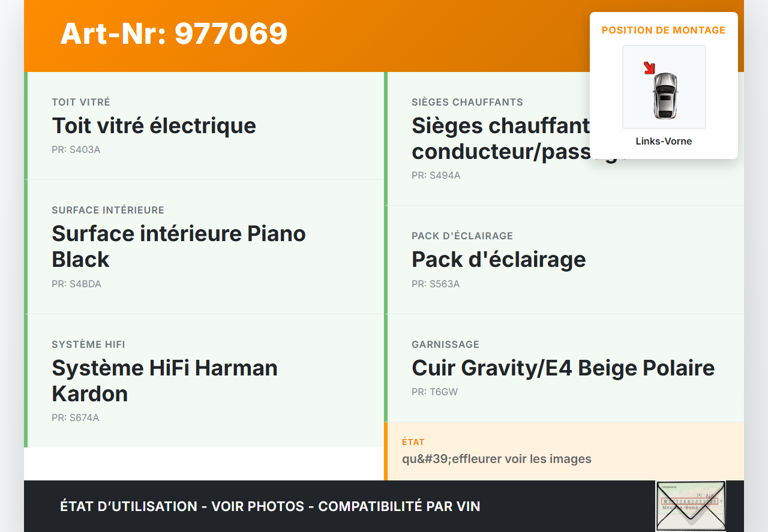Open the envelope VIN thumbnail
Viewport: 768px width, 532px height.
[x=690, y=506]
